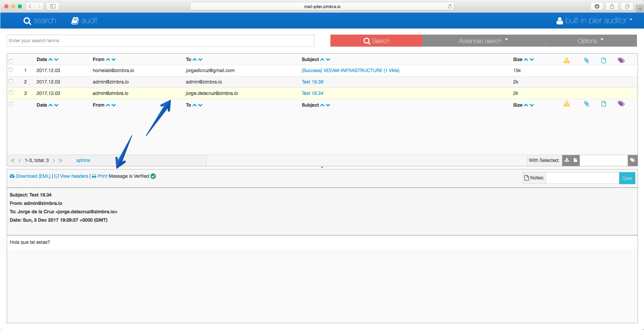The image size is (644, 330).
Task: Go to last page of results
Action: pyautogui.click(x=61, y=161)
